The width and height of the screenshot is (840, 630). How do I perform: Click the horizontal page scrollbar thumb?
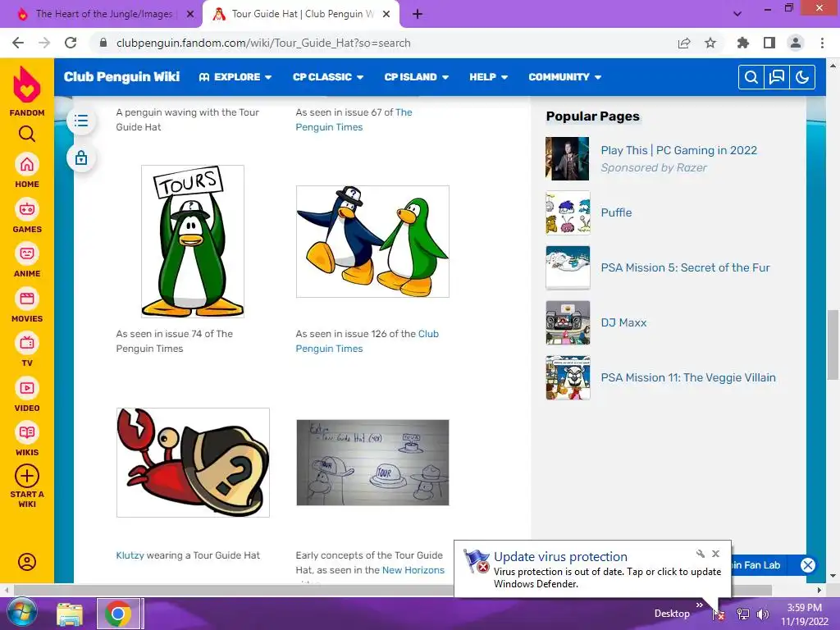click(393, 590)
